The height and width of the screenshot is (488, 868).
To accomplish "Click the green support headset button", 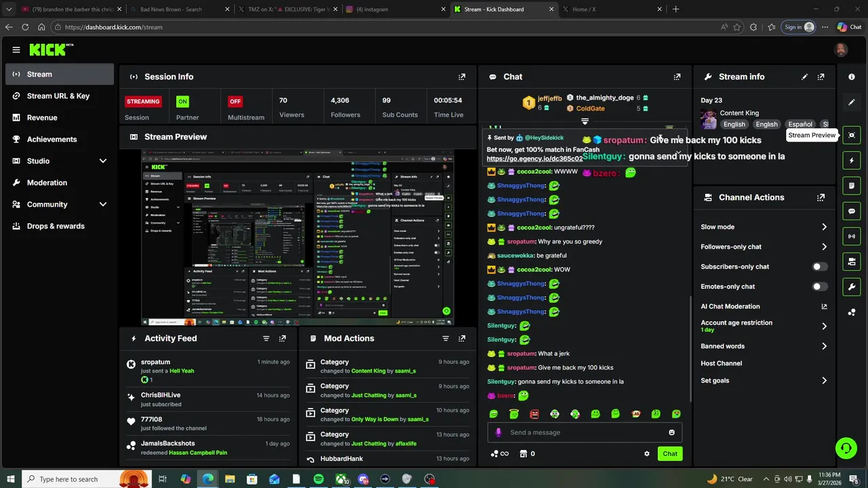I will pyautogui.click(x=846, y=447).
